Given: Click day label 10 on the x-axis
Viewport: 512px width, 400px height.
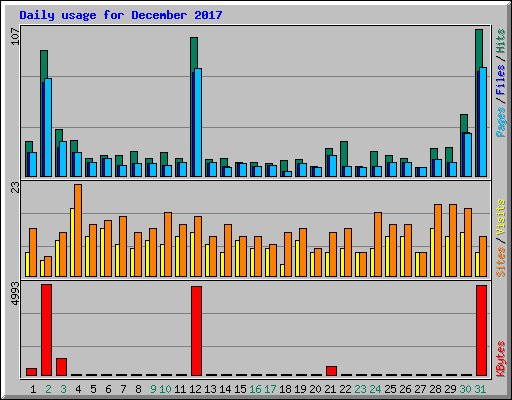Looking at the screenshot, I should click(x=165, y=389).
